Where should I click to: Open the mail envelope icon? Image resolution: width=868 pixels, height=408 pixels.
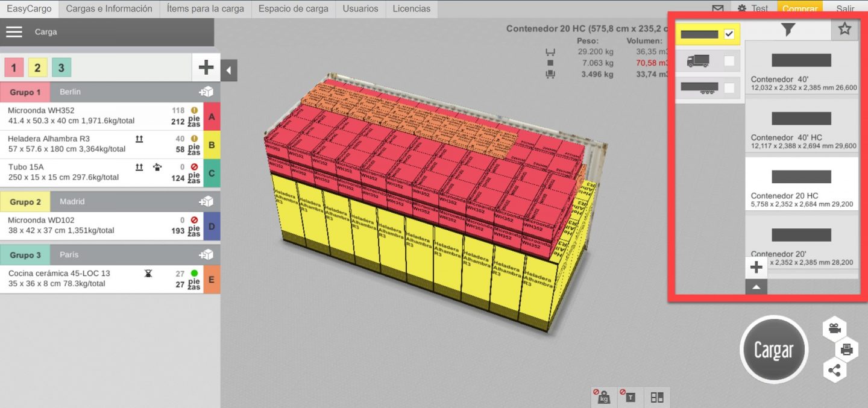[x=717, y=9]
